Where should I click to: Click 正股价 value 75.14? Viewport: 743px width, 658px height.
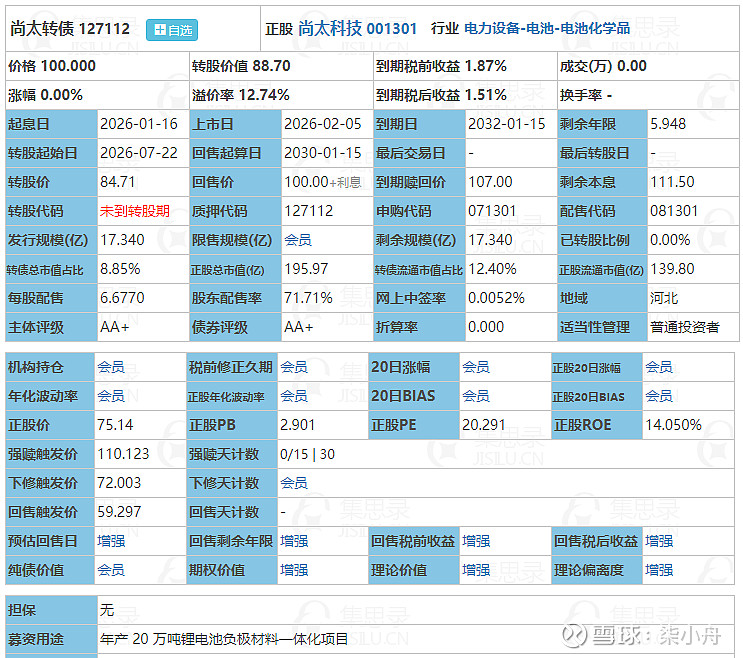tap(115, 425)
